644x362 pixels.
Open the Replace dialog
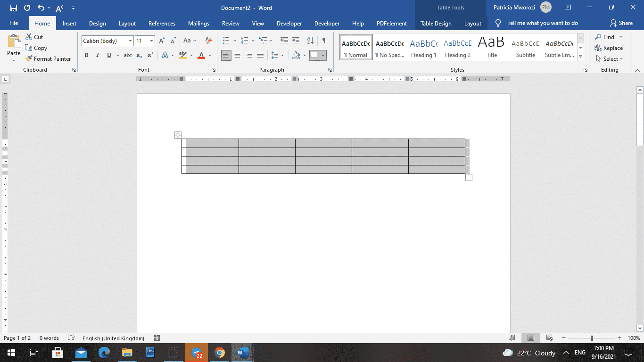coord(609,48)
